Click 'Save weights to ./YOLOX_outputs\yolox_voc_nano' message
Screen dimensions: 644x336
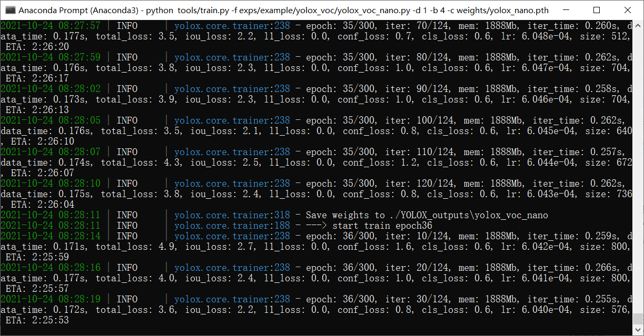(427, 215)
